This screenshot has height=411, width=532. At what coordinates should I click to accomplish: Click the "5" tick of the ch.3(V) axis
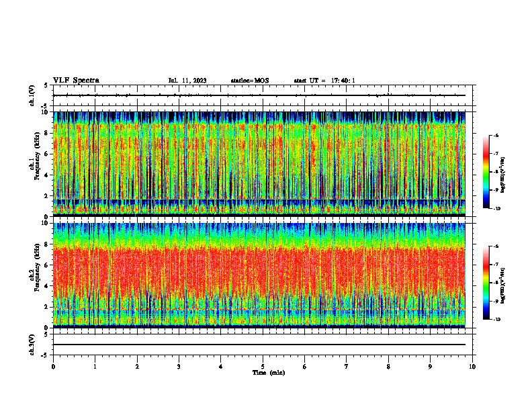coord(46,334)
